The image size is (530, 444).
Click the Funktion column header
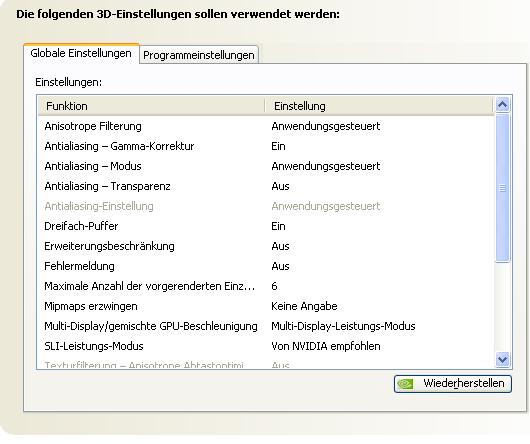pos(151,106)
